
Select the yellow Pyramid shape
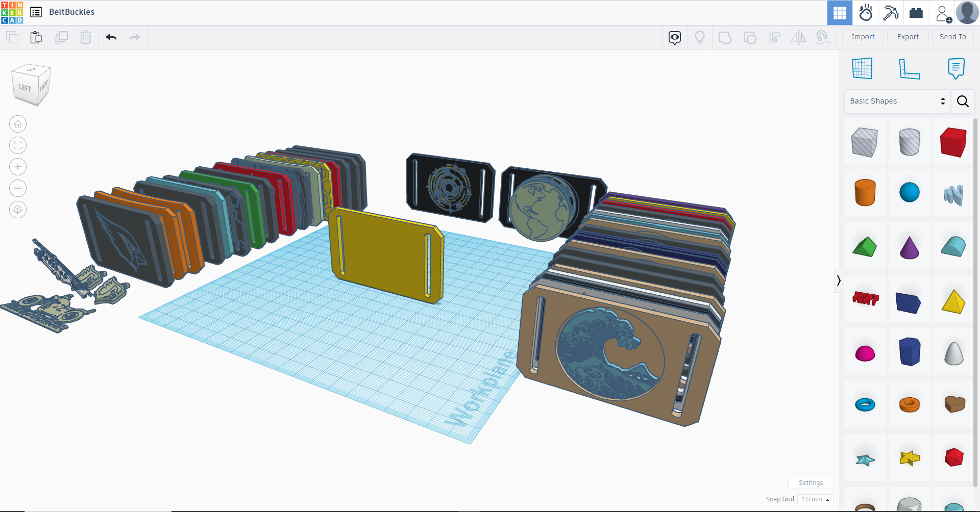click(x=953, y=301)
